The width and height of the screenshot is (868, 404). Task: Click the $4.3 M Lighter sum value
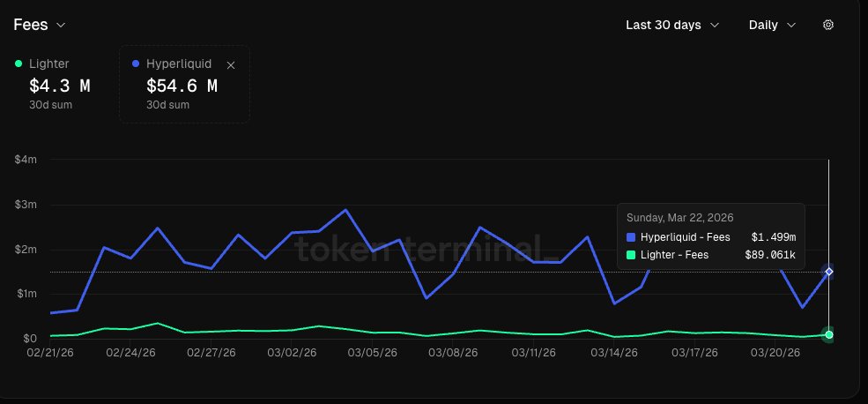pos(60,86)
